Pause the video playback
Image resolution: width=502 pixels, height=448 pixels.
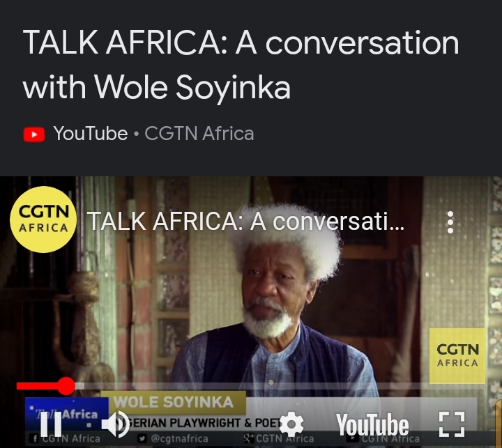(x=51, y=424)
